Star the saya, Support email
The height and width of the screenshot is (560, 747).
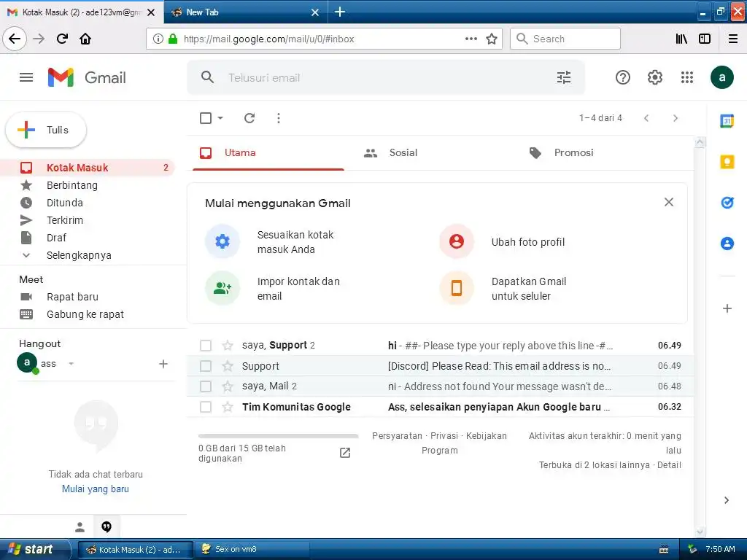click(x=228, y=345)
